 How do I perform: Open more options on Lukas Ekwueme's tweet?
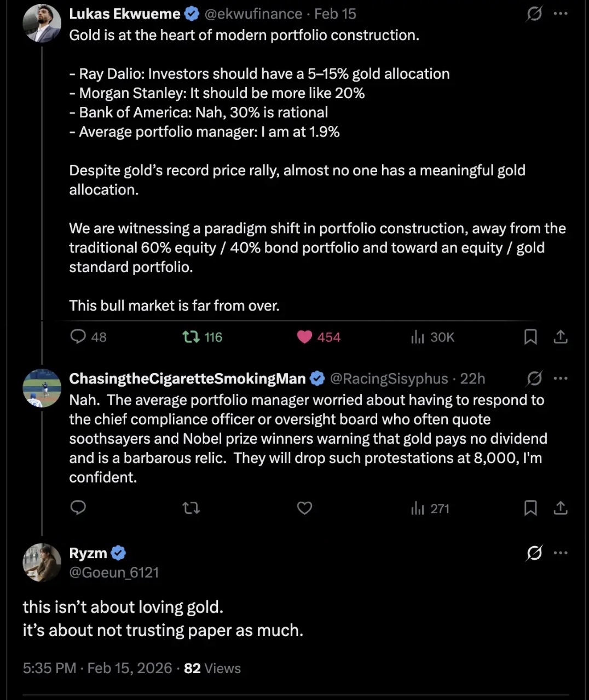pos(561,14)
